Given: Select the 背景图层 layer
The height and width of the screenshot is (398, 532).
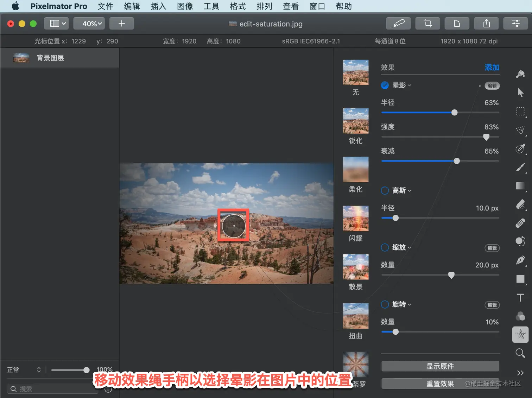Looking at the screenshot, I should (x=60, y=58).
